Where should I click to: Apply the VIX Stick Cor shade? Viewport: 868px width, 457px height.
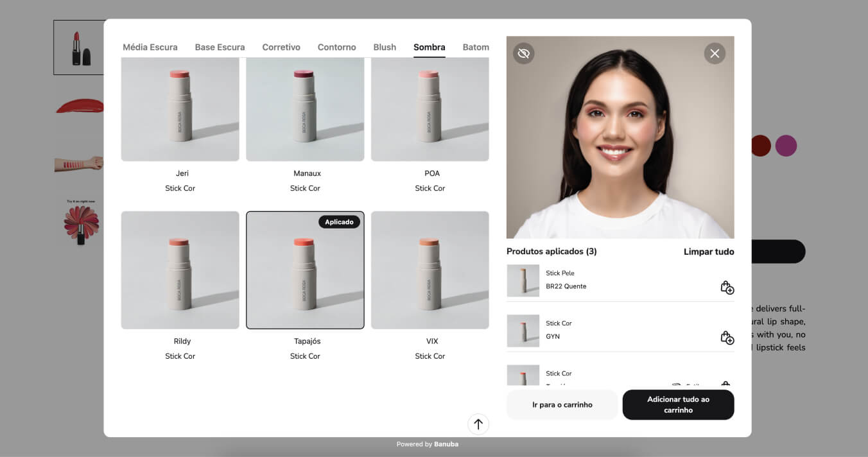point(430,270)
